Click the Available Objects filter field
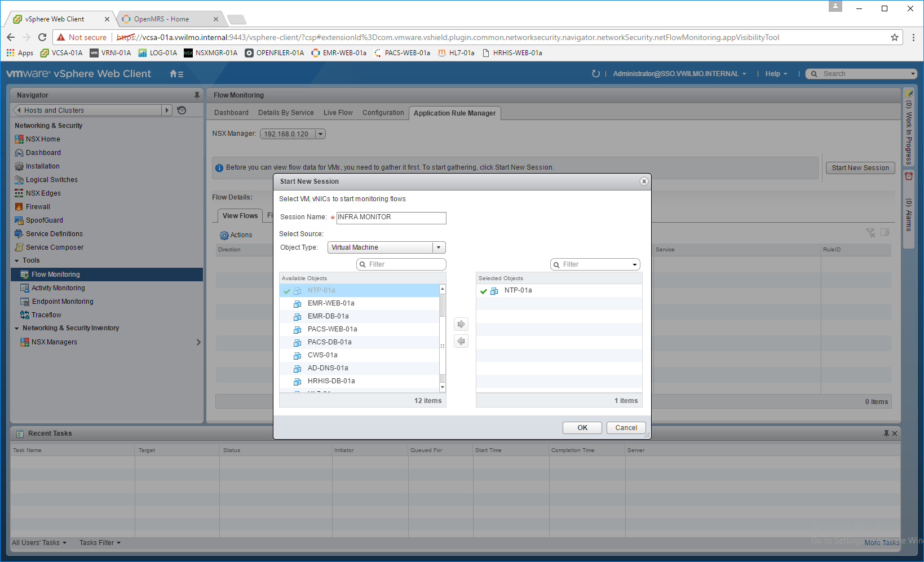Image resolution: width=924 pixels, height=562 pixels. 401,264
